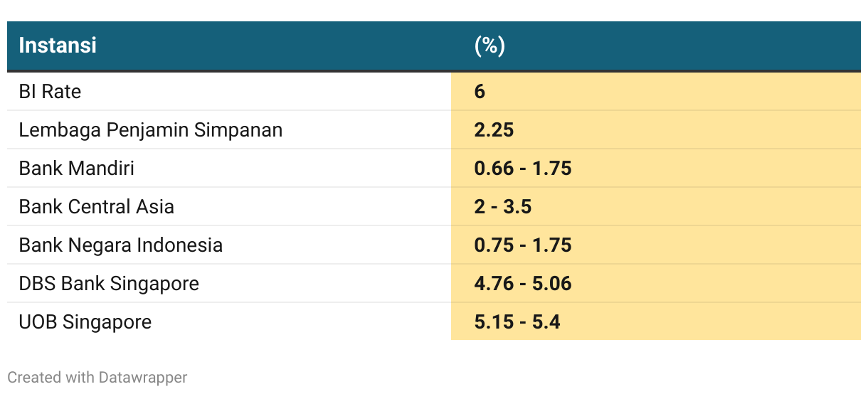Click the Instansi column header
Image resolution: width=868 pixels, height=394 pixels.
click(x=58, y=46)
